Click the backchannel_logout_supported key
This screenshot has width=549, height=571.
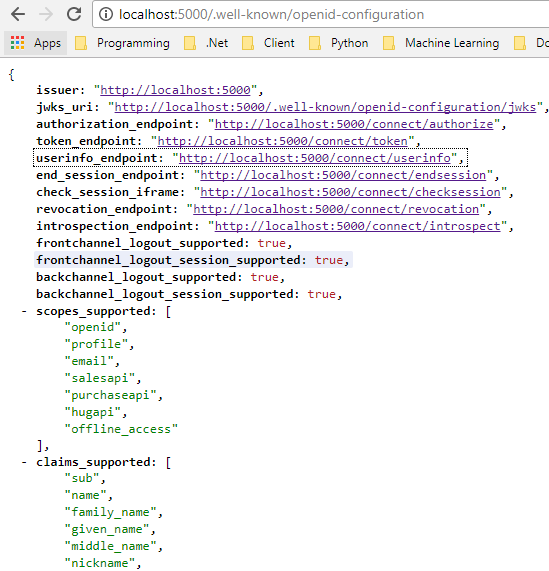(136, 277)
